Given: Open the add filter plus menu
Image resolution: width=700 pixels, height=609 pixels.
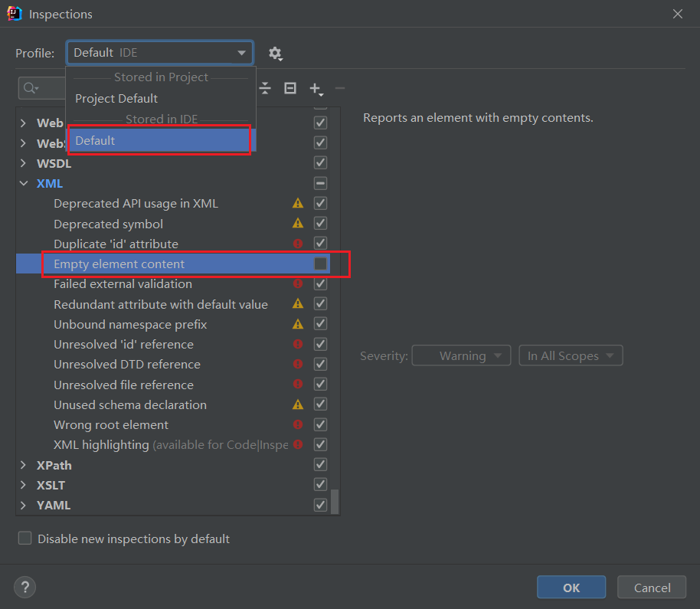Looking at the screenshot, I should (316, 88).
